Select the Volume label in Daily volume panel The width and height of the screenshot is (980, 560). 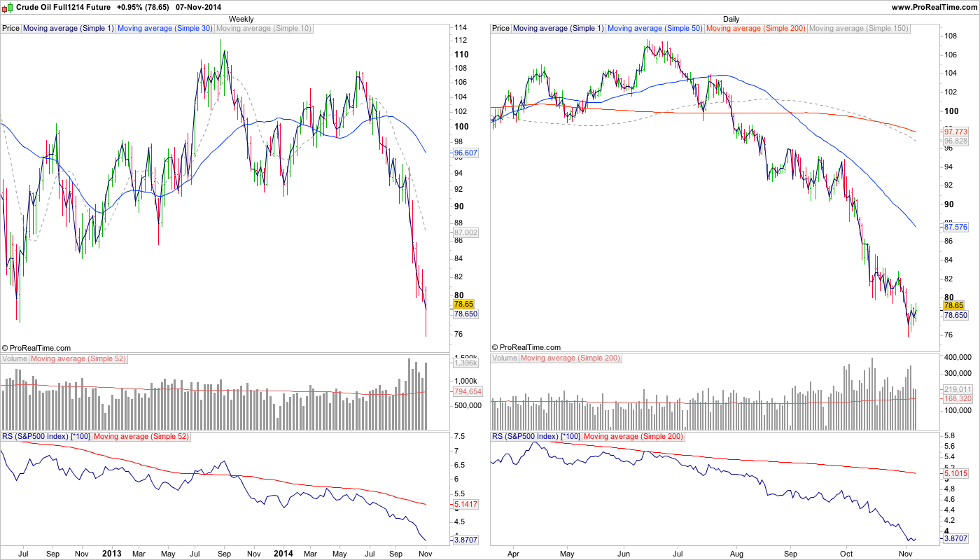[x=505, y=358]
